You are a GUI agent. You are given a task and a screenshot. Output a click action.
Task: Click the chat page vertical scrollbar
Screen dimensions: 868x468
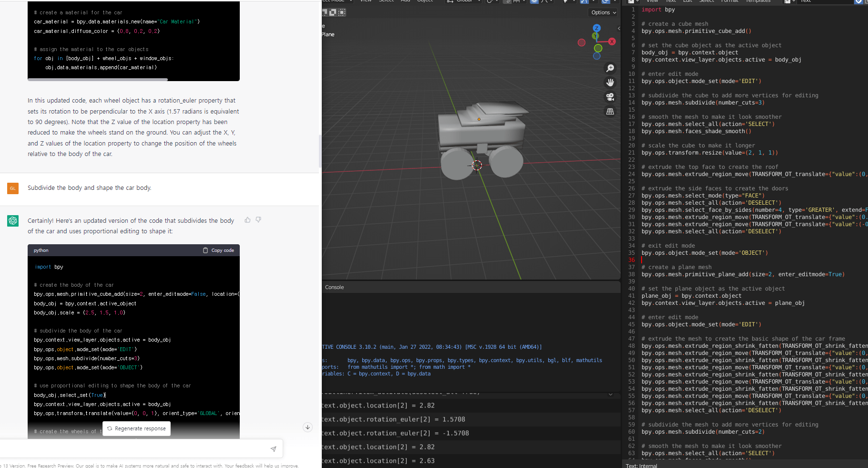(320, 150)
